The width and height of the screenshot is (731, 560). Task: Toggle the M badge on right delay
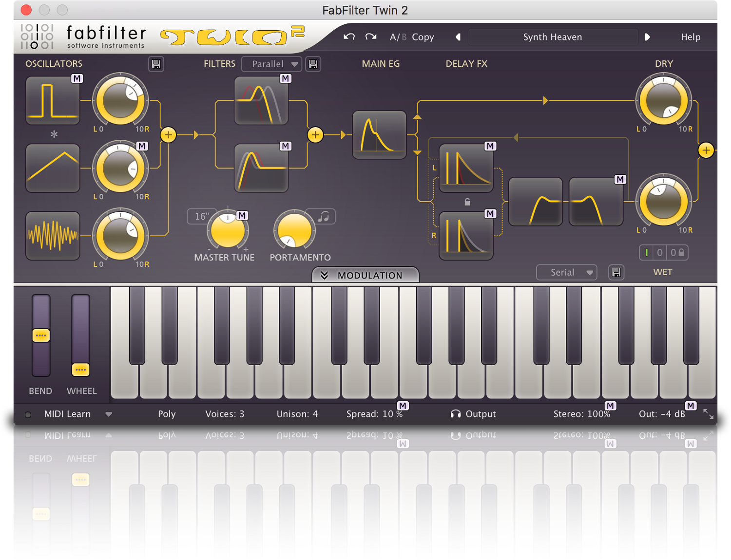point(490,214)
